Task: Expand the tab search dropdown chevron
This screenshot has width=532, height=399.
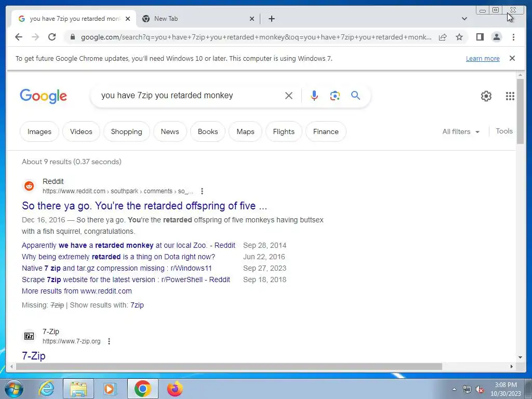Action: pyautogui.click(x=464, y=19)
